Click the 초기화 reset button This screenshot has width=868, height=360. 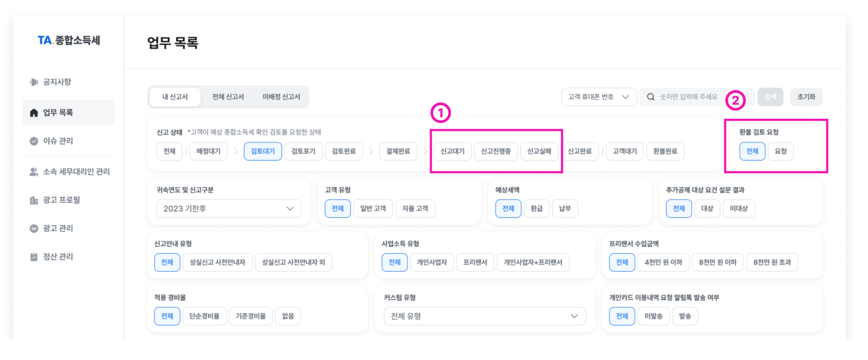(806, 97)
